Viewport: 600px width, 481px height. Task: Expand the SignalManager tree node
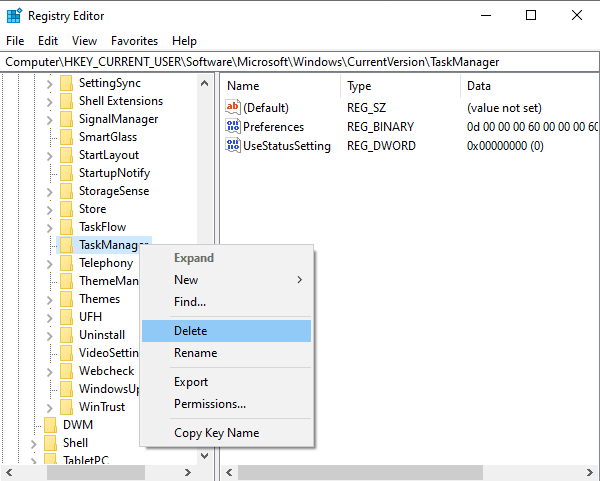(49, 120)
